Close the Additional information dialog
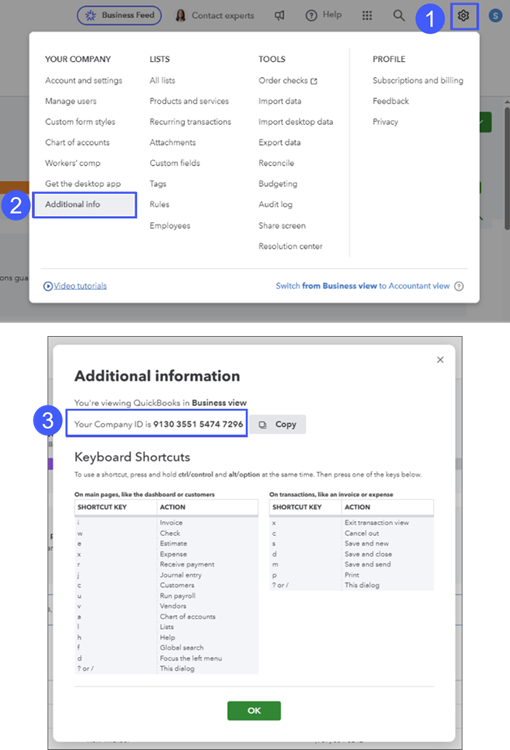510x750 pixels. (x=440, y=360)
